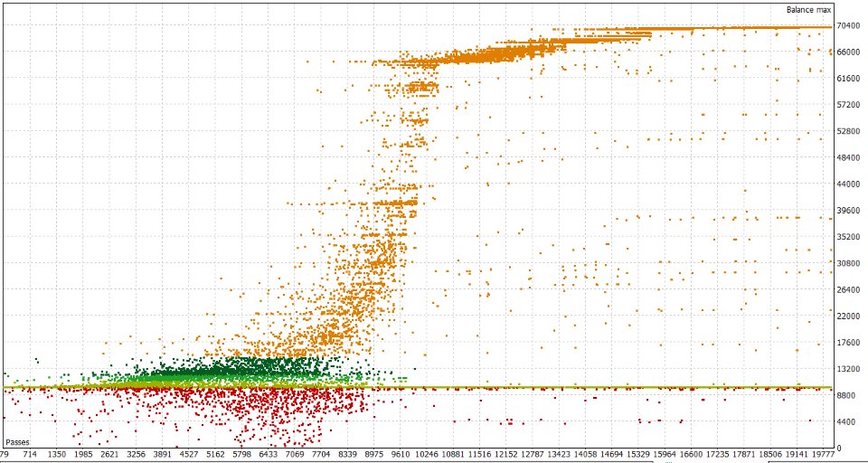The image size is (868, 463).
Task: Click pass number 6433 on the horizontal axis
Action: point(269,454)
